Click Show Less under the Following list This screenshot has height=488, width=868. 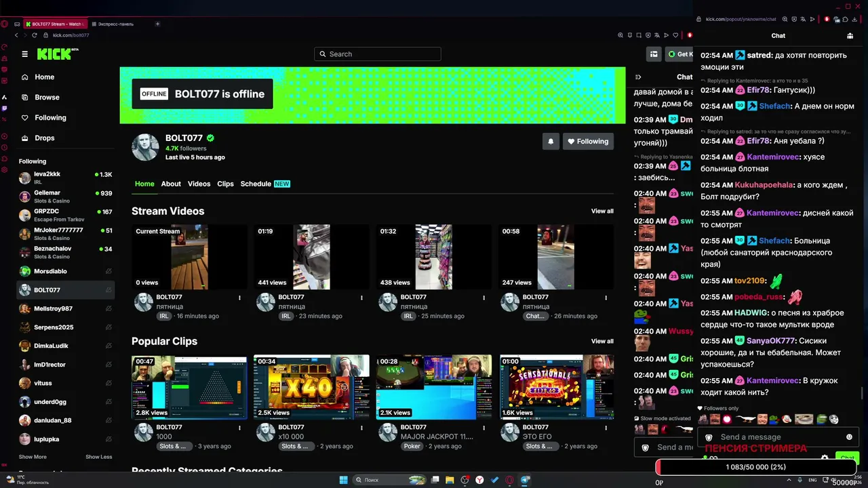pyautogui.click(x=99, y=457)
